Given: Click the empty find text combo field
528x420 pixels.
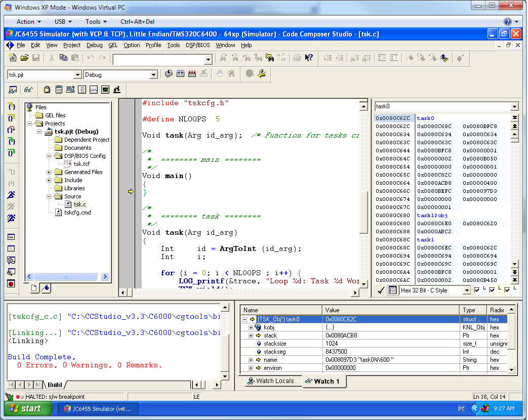Looking at the screenshot, I should (159, 60).
